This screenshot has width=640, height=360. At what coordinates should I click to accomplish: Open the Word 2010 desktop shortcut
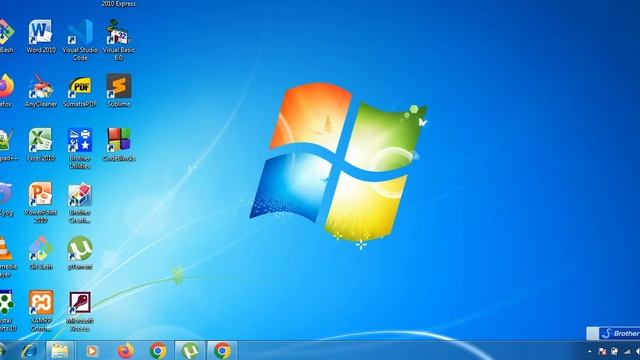click(x=40, y=36)
